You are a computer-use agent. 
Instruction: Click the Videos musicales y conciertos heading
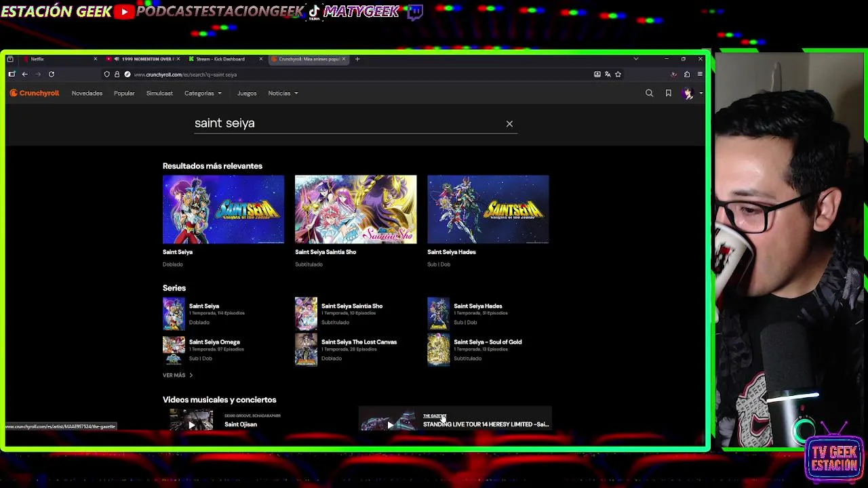click(x=220, y=400)
